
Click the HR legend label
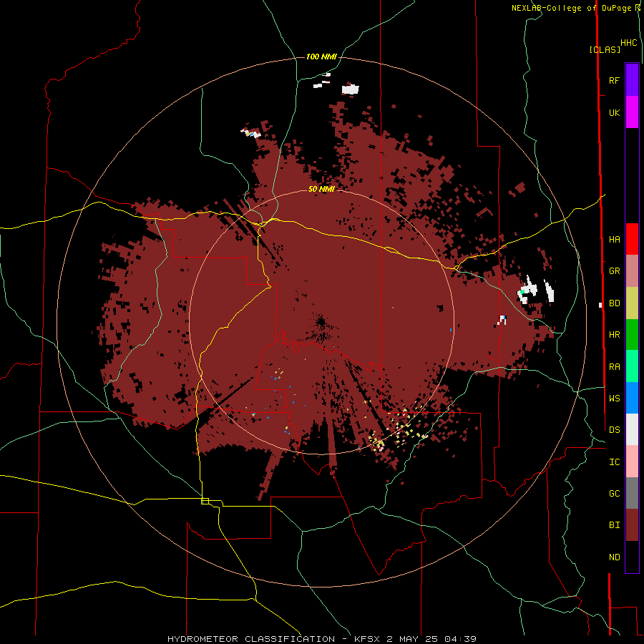[614, 335]
